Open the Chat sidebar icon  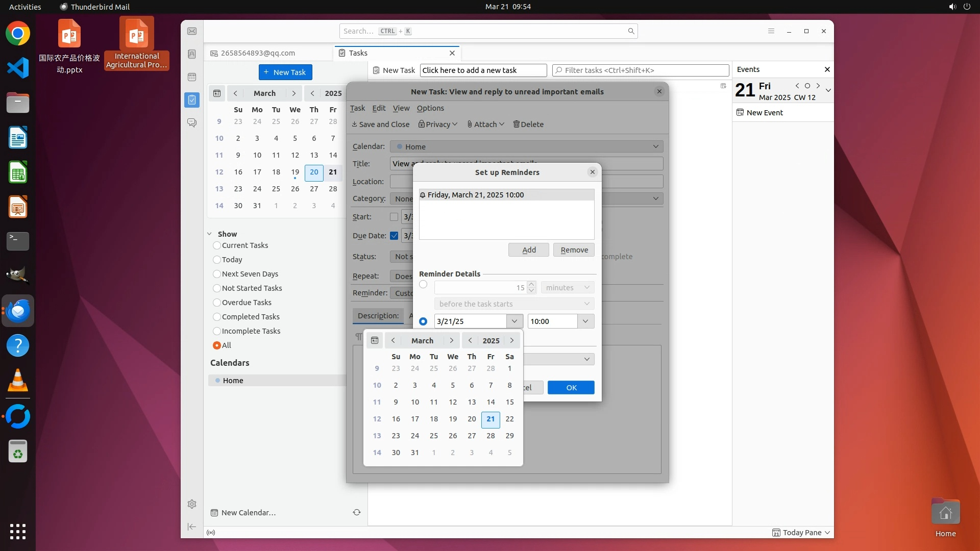(x=192, y=123)
